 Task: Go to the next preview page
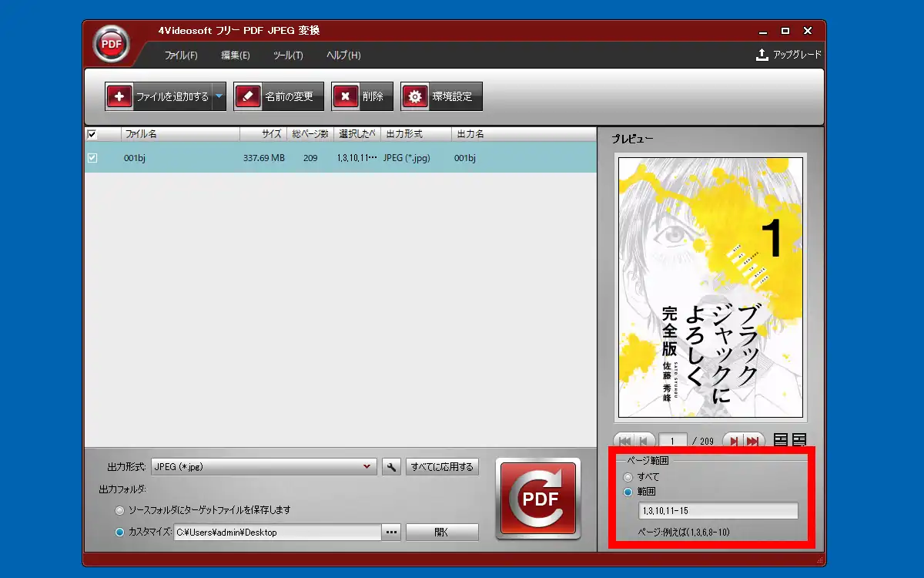click(x=734, y=441)
